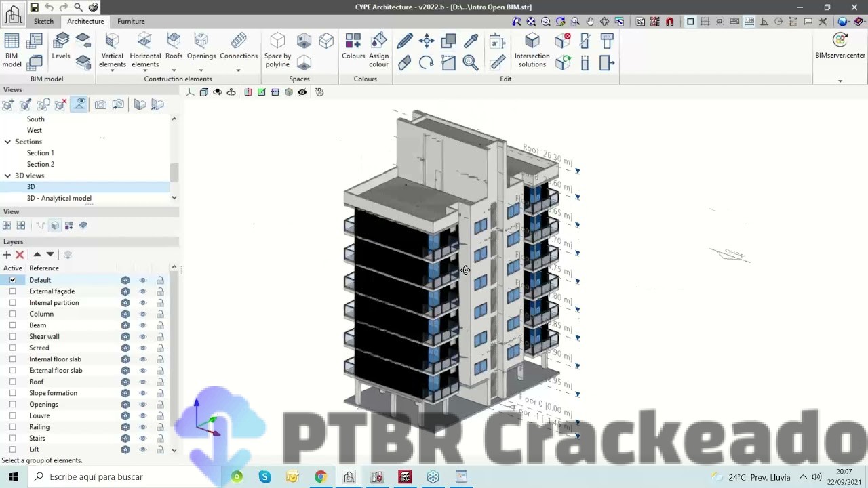Select the Louvre layer row
The image size is (868, 488).
(85, 415)
